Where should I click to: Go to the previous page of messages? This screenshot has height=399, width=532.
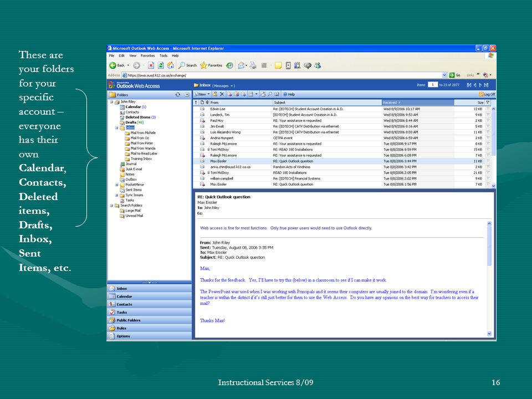pos(475,85)
